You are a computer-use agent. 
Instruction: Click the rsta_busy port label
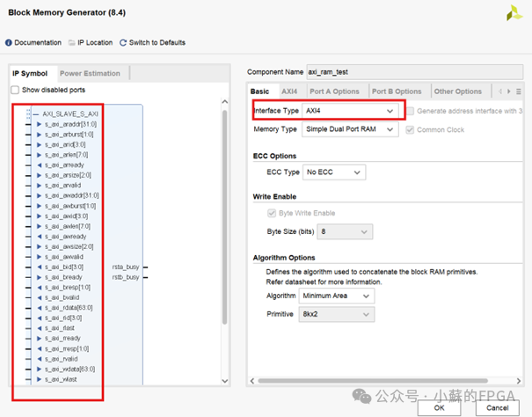[x=126, y=267]
